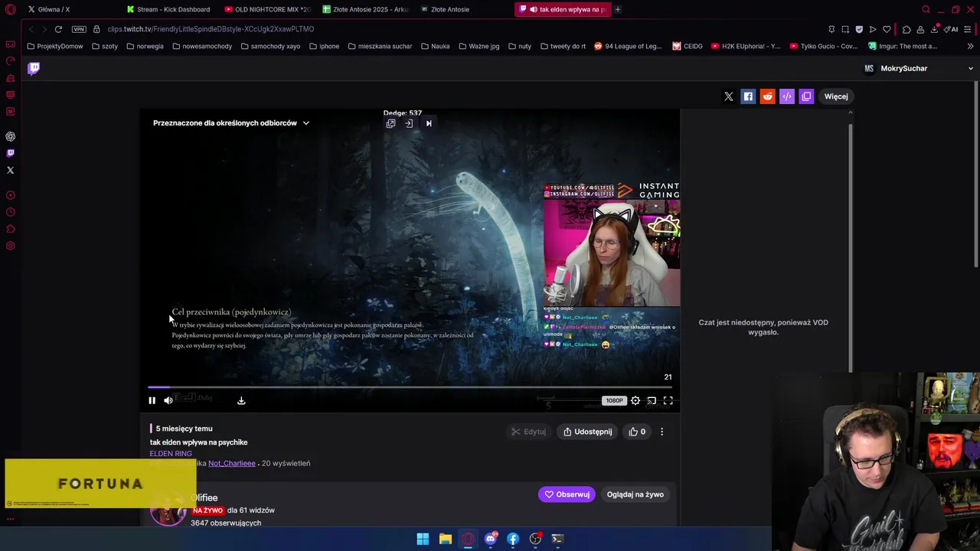This screenshot has height=551, width=980.
Task: Expand the 'Przeznaczone dla określonych odbiorców' notice
Action: pyautogui.click(x=231, y=122)
